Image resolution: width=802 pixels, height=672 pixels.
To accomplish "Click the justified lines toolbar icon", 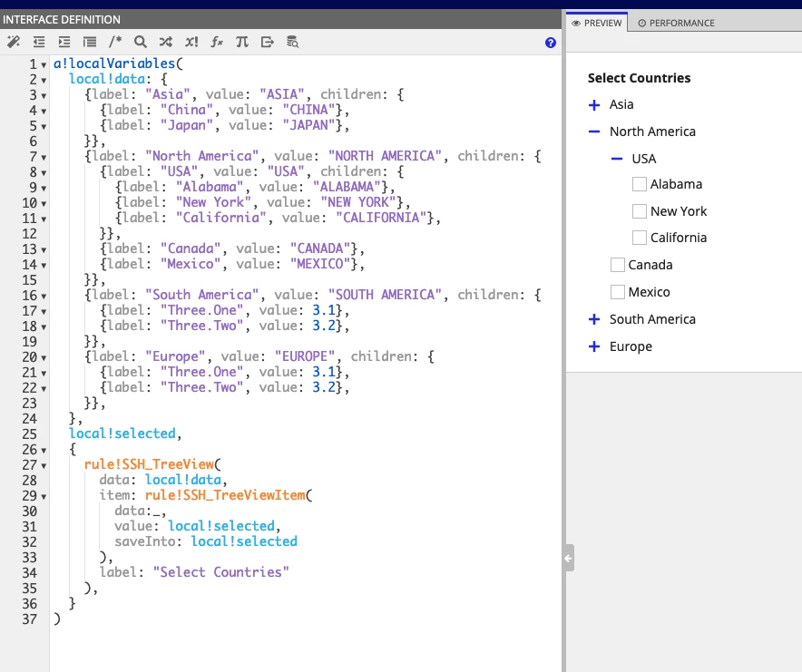I will [x=90, y=42].
